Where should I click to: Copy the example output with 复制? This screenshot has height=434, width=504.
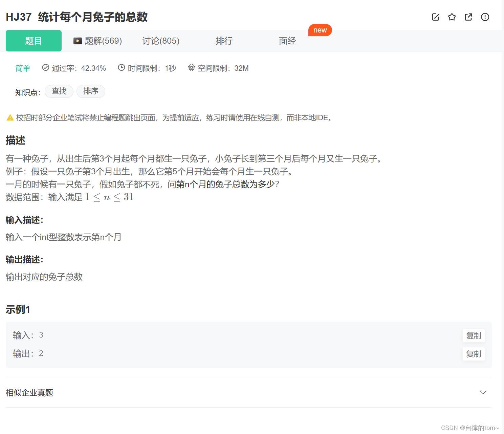point(474,354)
